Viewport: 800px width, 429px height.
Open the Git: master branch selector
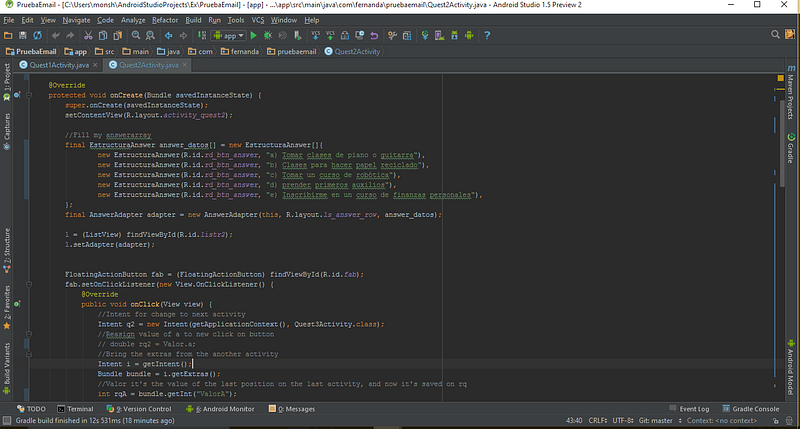click(660, 421)
